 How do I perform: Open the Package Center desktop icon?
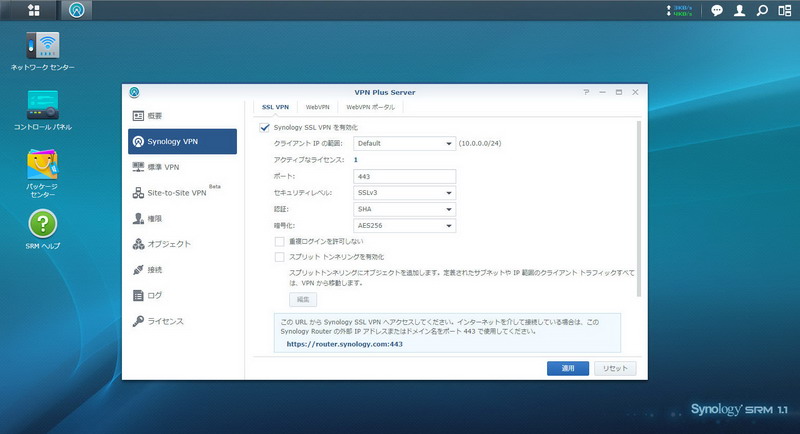[x=43, y=173]
